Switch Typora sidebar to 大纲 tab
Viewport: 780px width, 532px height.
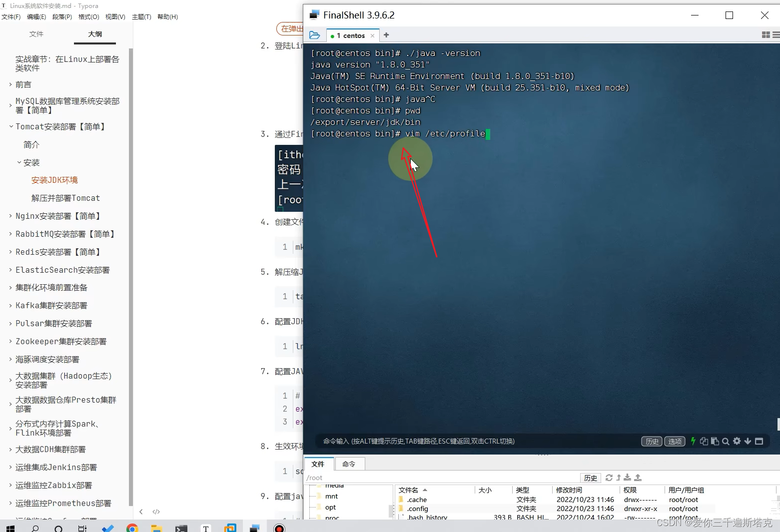tap(95, 34)
